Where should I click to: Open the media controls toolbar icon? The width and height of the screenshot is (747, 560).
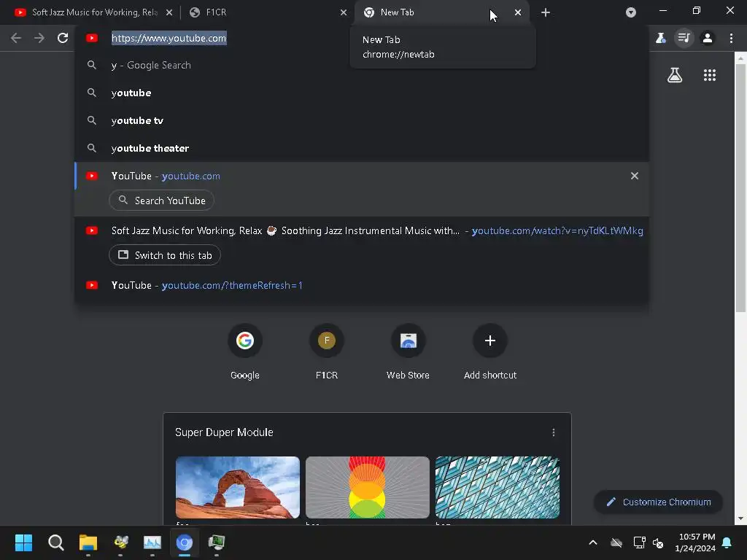tap(684, 38)
